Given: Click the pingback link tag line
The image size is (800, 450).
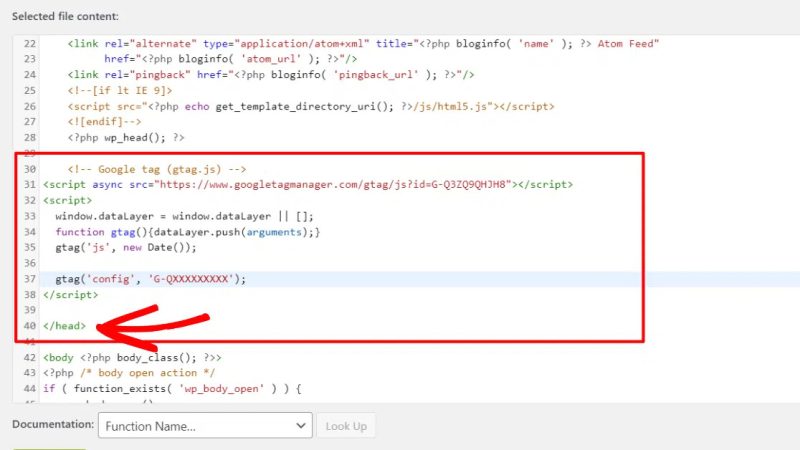Looking at the screenshot, I should pos(271,74).
